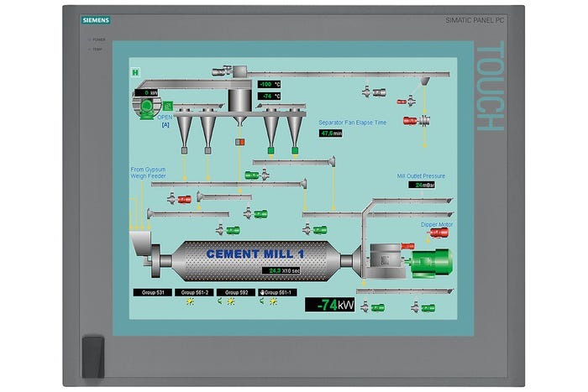Select the orange damper below the separator

(240, 143)
